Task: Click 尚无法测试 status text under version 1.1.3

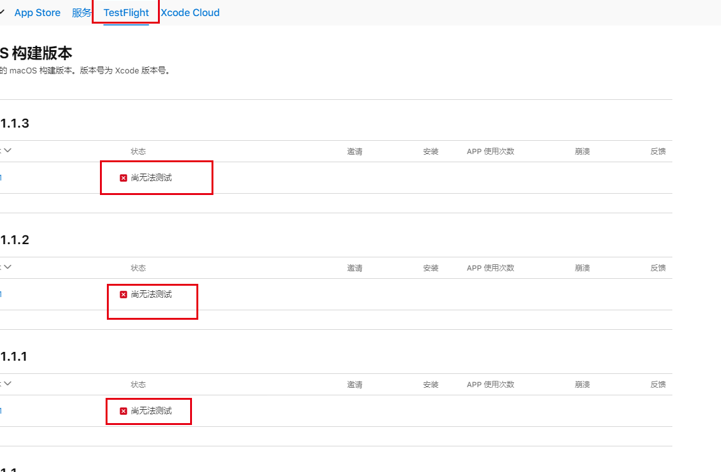Action: (151, 178)
